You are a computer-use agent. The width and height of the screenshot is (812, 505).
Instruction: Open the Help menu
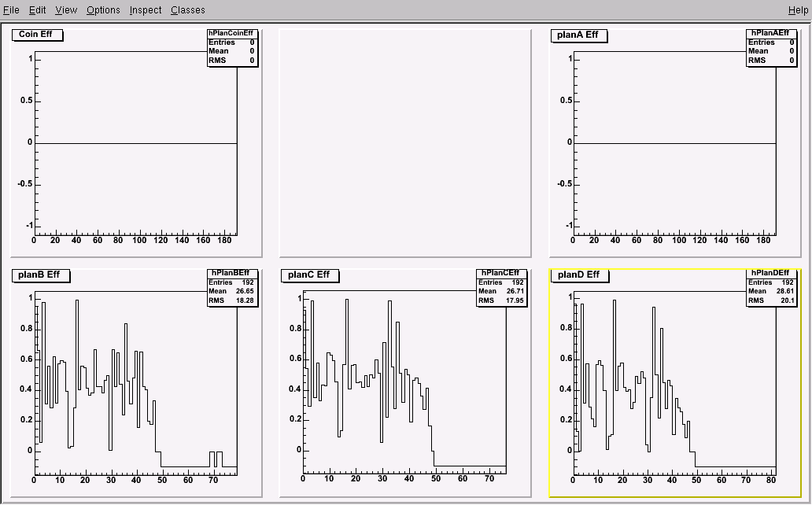798,10
